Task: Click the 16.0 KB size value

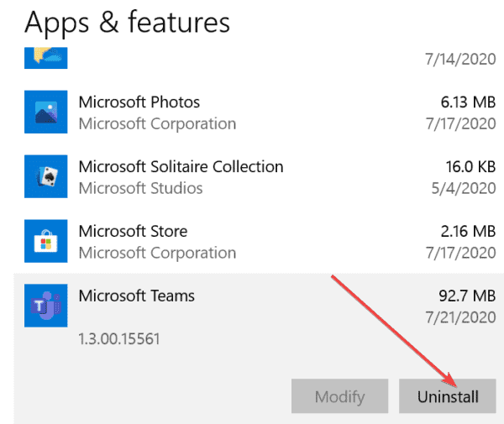Action: [x=470, y=167]
